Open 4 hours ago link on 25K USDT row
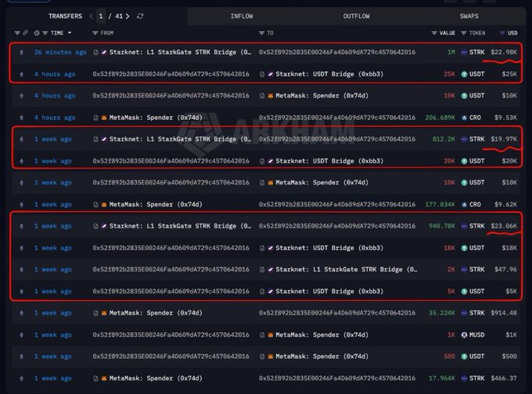The height and width of the screenshot is (394, 532). point(55,74)
